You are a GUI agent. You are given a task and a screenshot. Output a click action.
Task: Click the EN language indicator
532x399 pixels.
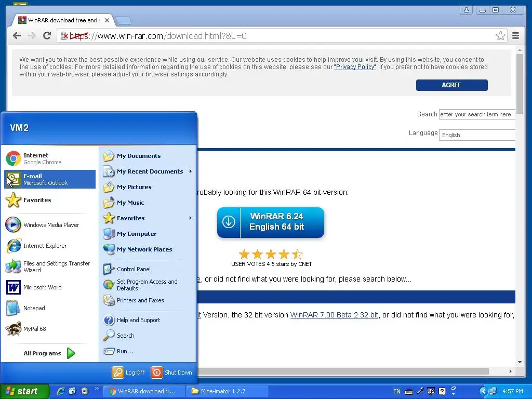396,391
